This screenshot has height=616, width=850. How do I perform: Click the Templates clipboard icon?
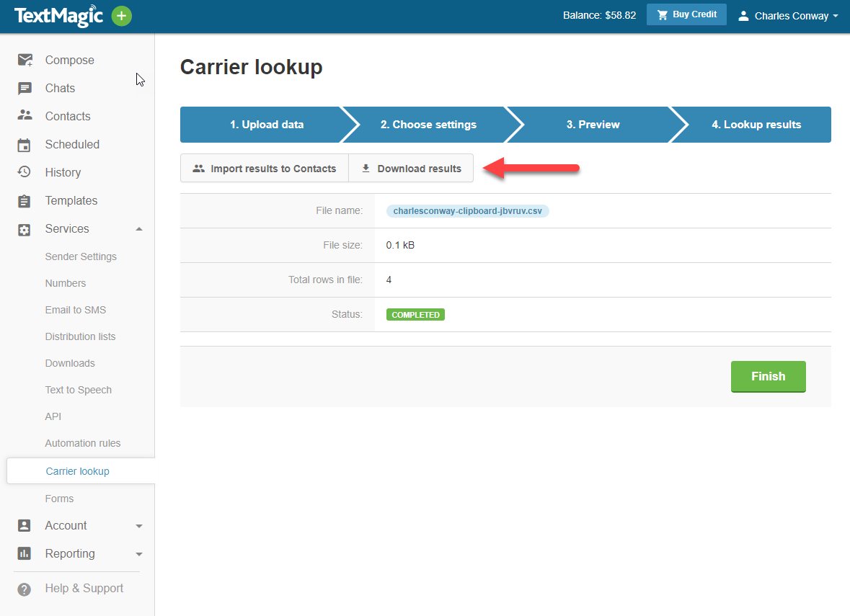click(25, 201)
